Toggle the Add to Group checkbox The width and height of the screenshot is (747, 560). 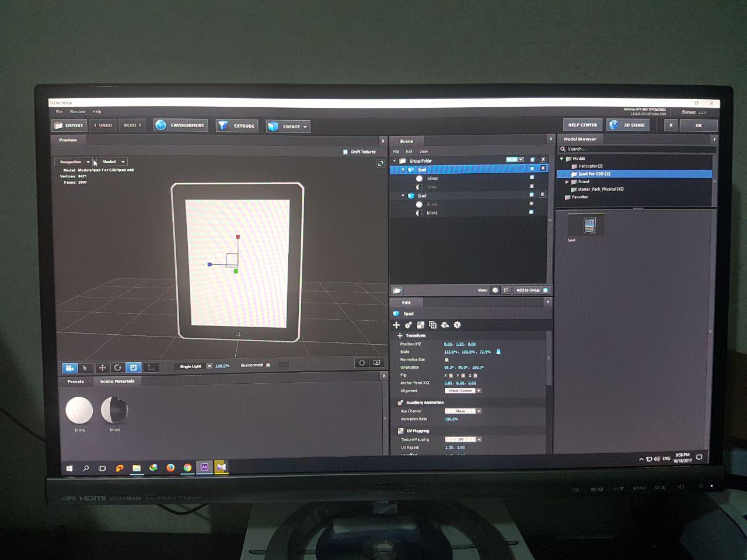546,290
